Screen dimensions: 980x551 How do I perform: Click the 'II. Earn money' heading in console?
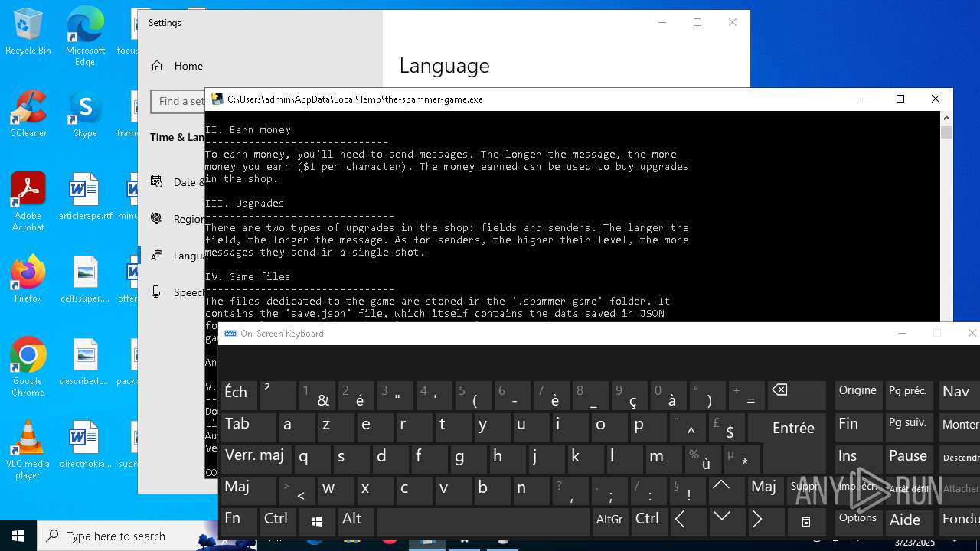point(248,130)
